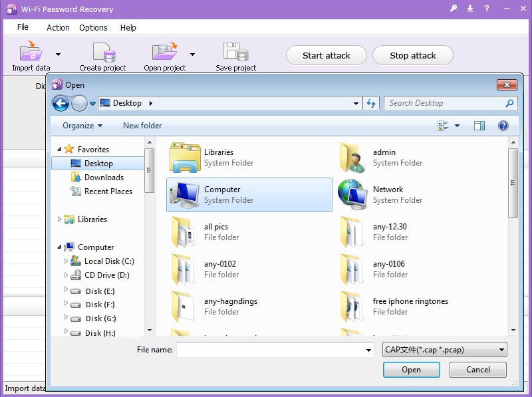Open the Action menu
Screen dimensions: 532x397
(58, 27)
